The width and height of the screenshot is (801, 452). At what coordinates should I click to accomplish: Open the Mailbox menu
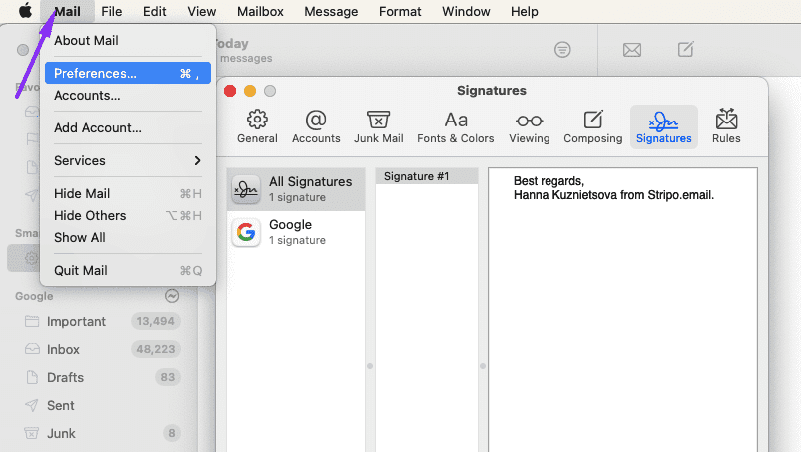260,11
